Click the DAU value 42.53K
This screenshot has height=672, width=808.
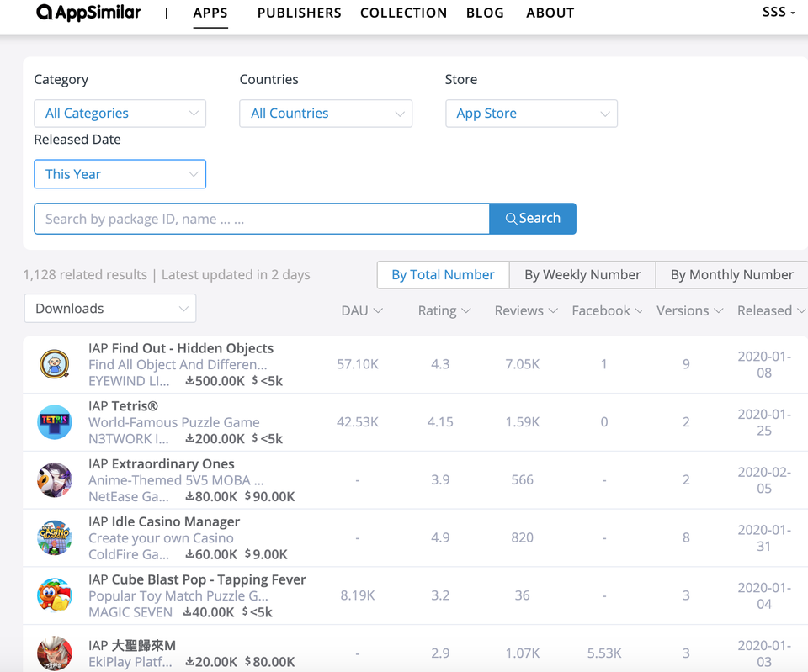point(358,421)
